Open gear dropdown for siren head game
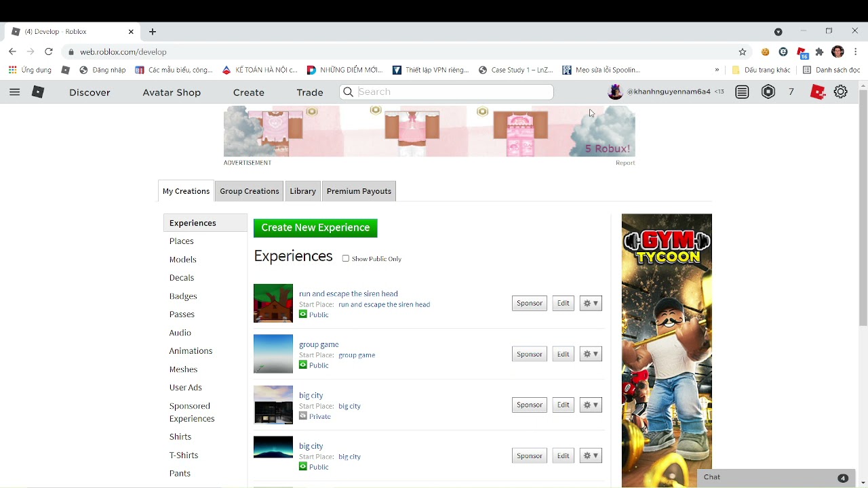Viewport: 868px width, 488px height. (x=591, y=303)
